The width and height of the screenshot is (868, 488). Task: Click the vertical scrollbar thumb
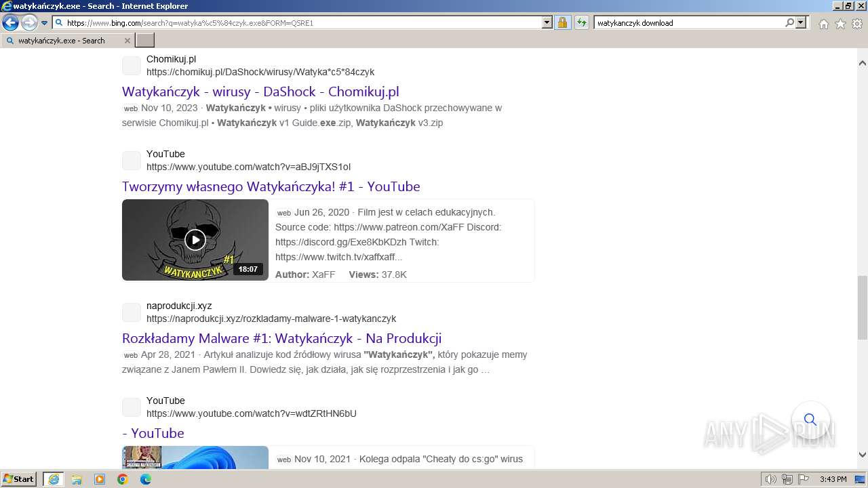coord(863,307)
